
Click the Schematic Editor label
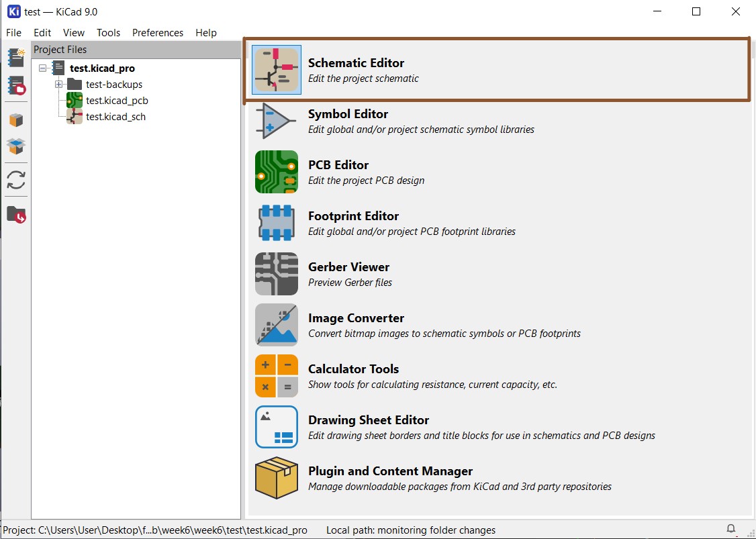pos(357,63)
